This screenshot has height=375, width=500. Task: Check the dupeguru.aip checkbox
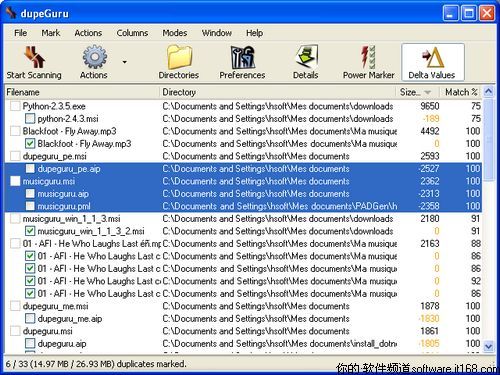click(30, 344)
